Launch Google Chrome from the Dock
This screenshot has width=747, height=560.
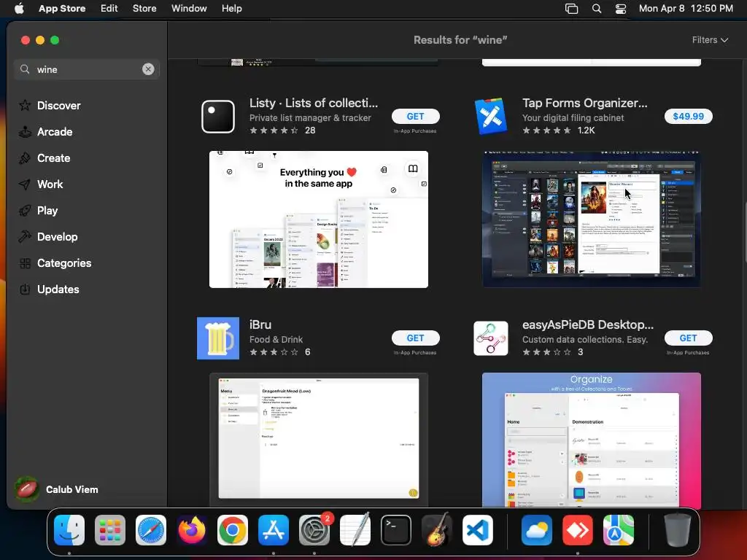[233, 530]
